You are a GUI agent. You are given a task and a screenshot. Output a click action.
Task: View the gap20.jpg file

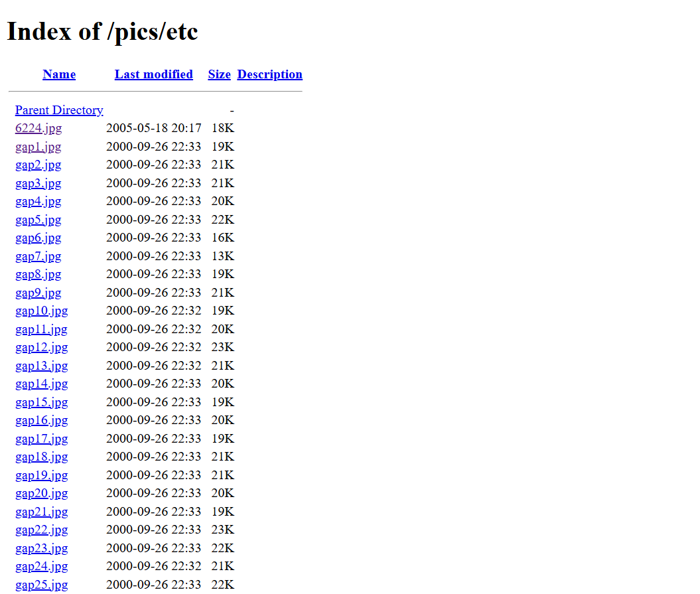(41, 493)
